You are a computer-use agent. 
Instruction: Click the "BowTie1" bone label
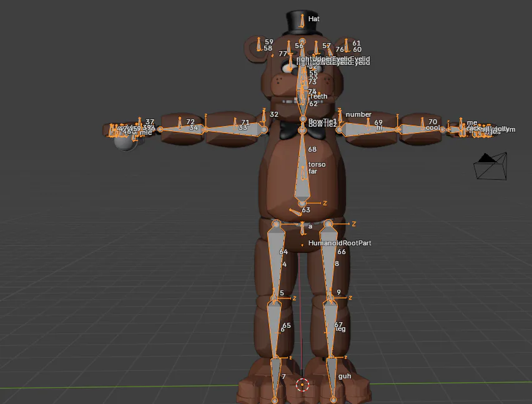[x=322, y=121]
